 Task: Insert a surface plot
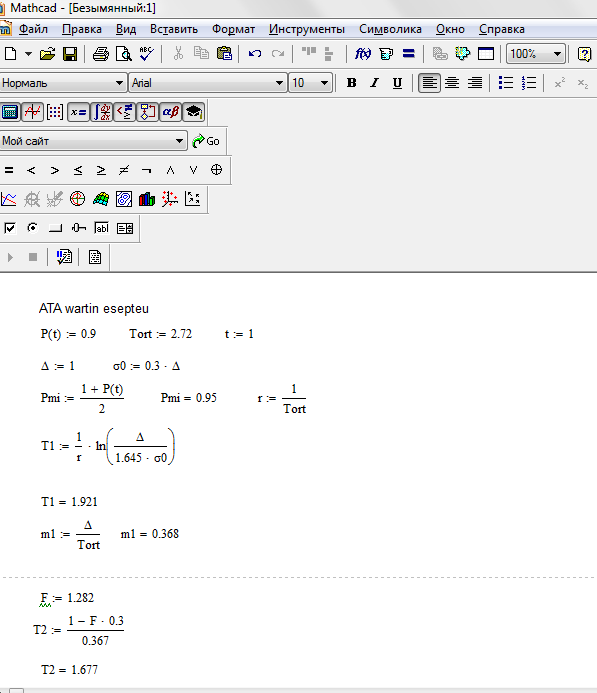[x=101, y=199]
